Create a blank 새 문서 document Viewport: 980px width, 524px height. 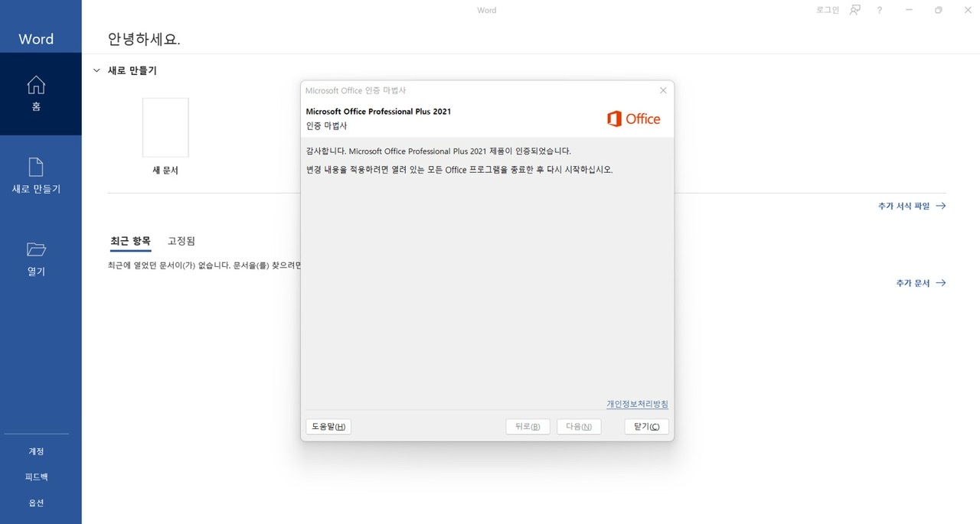[x=165, y=136]
